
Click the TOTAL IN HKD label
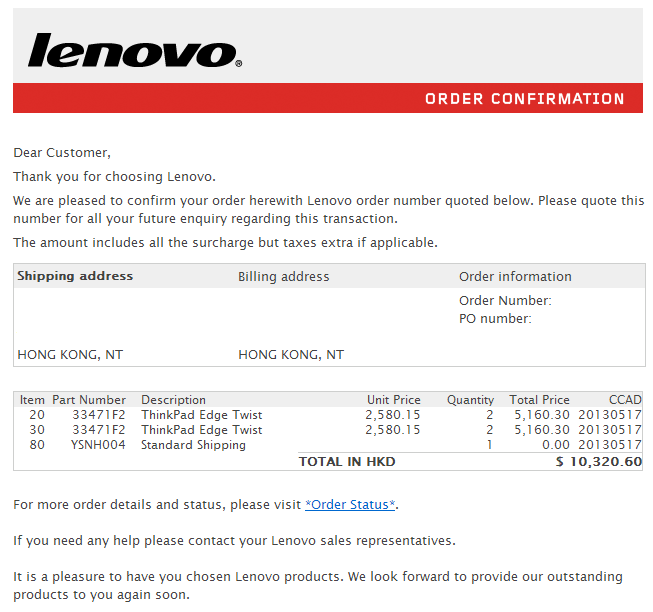click(347, 462)
